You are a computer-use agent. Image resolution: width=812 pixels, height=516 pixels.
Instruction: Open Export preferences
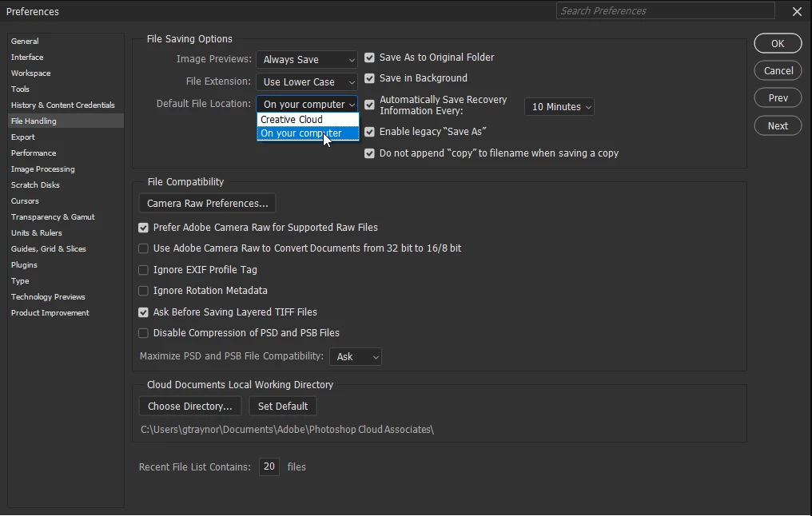[x=23, y=137]
